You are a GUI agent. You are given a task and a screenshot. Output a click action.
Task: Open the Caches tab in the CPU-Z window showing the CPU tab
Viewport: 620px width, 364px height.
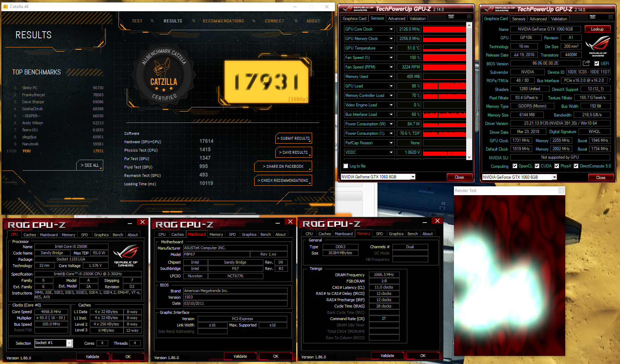click(30, 235)
